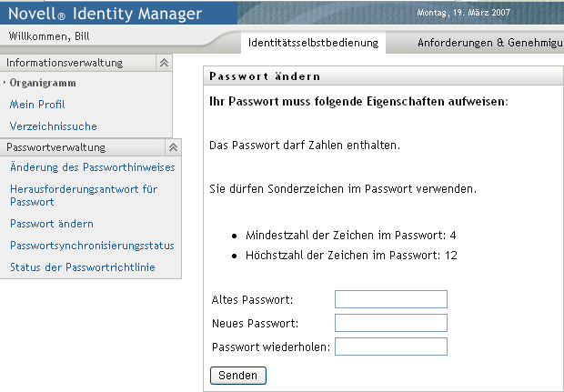Screen dimensions: 564x392
Task: Switch to the Identitätsselbstbedienung tab
Action: [x=313, y=43]
